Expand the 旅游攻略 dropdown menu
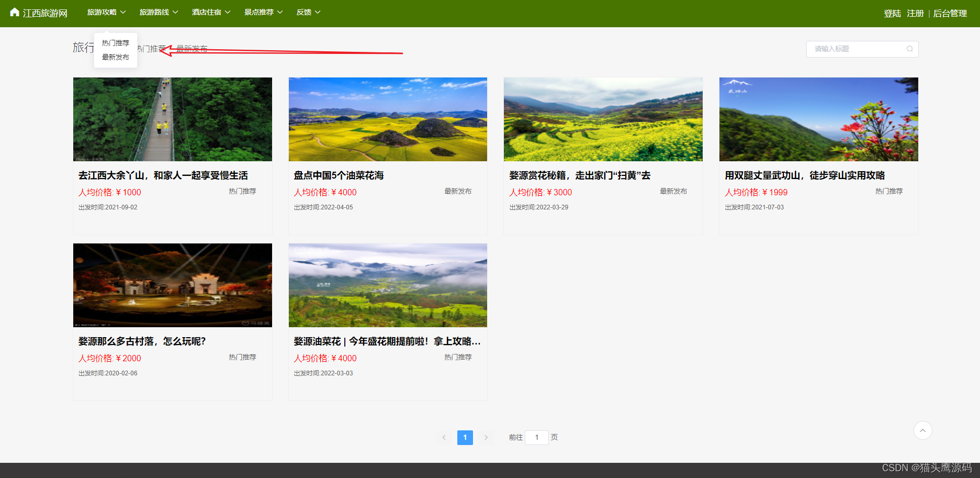The height and width of the screenshot is (478, 980). click(x=107, y=12)
